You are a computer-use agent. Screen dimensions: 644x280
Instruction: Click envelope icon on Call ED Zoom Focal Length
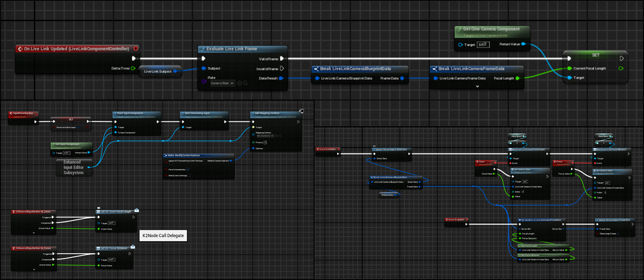pos(137,210)
